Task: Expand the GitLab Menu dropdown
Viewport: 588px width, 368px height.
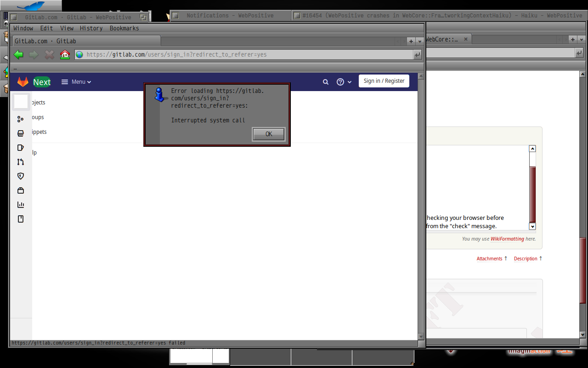Action: click(76, 82)
